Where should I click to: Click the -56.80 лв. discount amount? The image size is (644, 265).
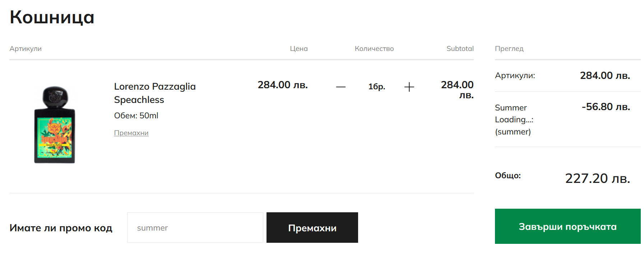click(x=606, y=107)
